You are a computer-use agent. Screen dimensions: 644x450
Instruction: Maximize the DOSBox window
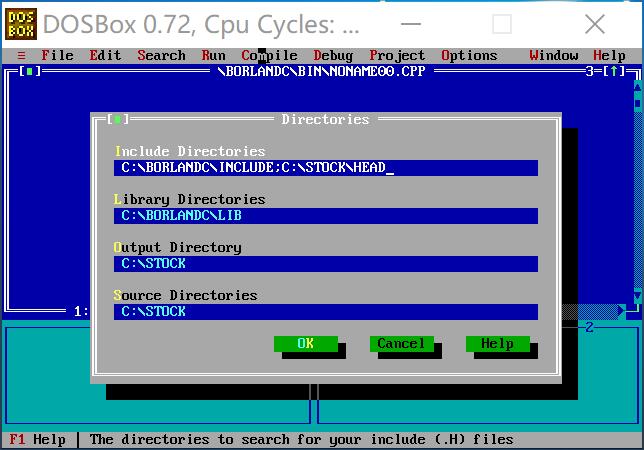(502, 24)
